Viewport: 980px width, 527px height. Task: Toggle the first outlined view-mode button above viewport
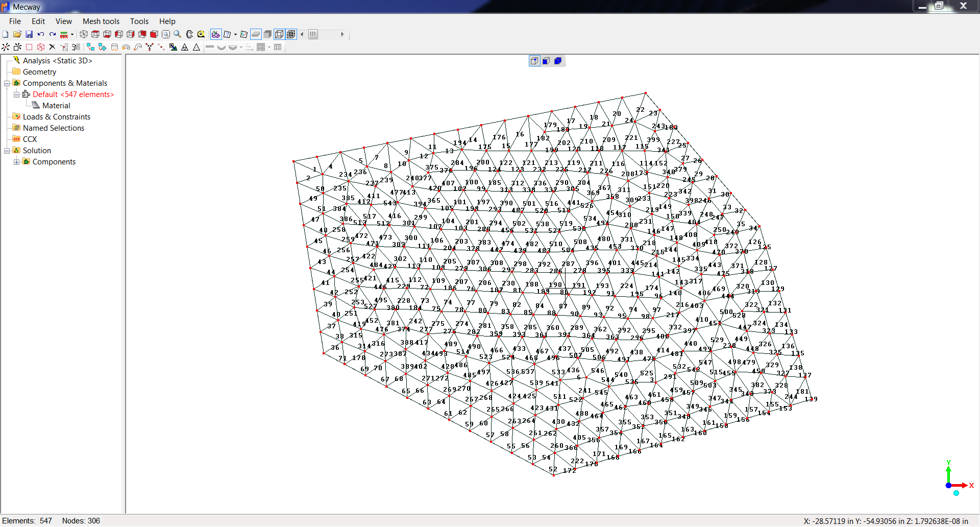click(534, 61)
